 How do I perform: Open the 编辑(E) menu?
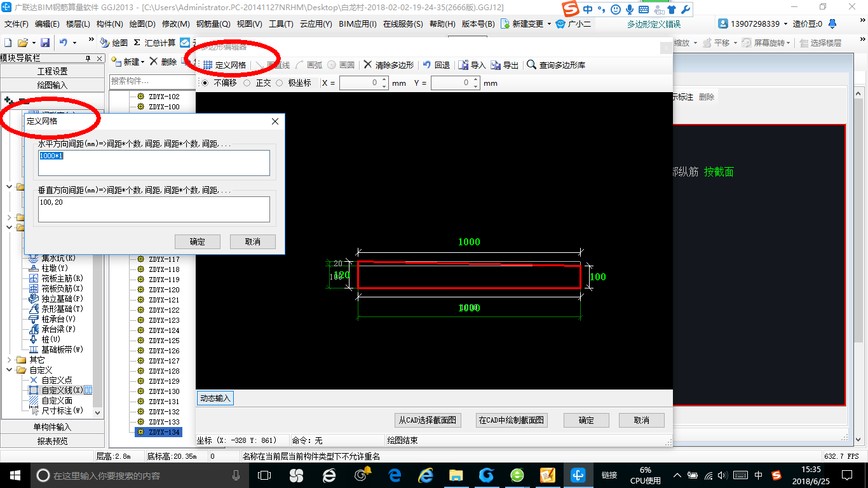pyautogui.click(x=47, y=24)
